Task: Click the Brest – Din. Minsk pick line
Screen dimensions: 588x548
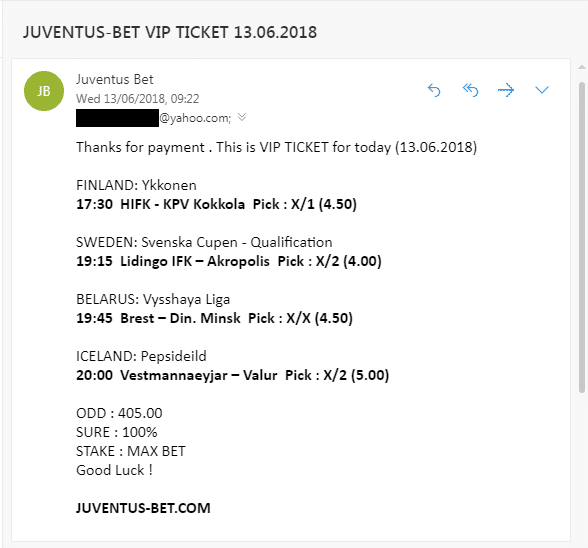Action: [214, 318]
